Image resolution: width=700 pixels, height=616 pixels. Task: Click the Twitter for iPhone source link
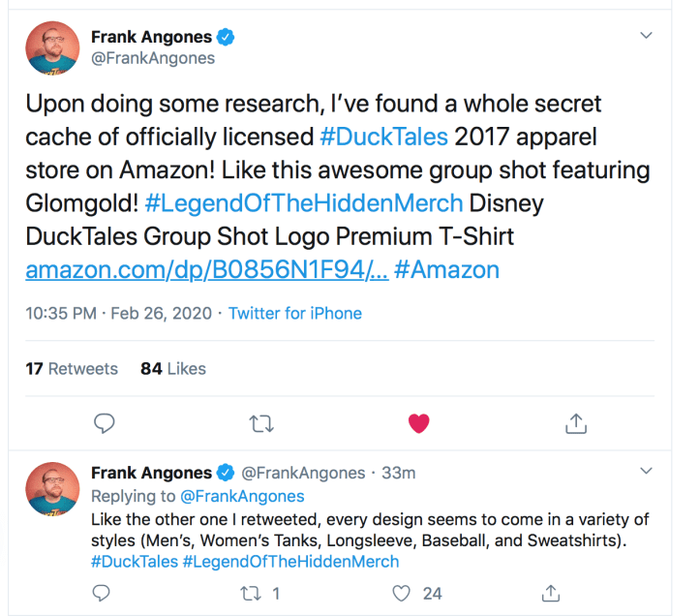point(295,313)
